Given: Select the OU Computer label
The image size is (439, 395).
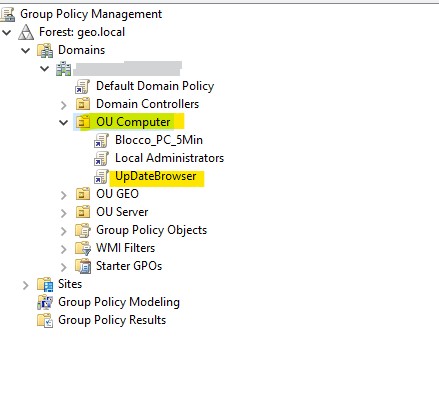Looking at the screenshot, I should tap(133, 122).
